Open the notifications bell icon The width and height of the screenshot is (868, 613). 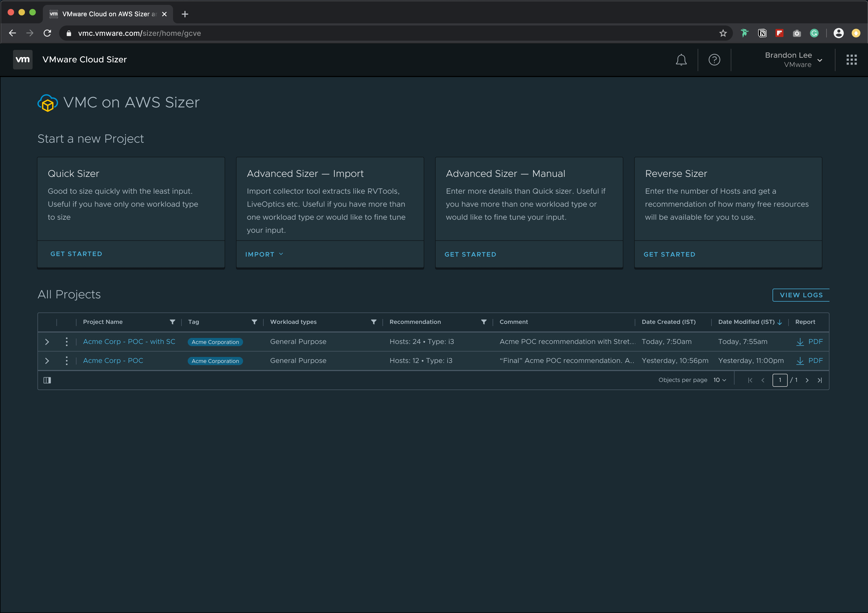click(681, 60)
